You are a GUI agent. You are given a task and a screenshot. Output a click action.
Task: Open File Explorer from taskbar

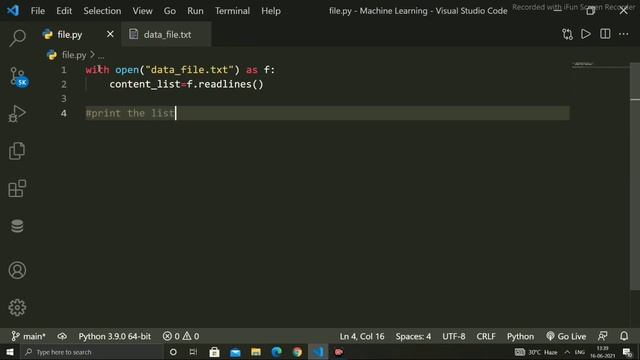[x=256, y=352]
